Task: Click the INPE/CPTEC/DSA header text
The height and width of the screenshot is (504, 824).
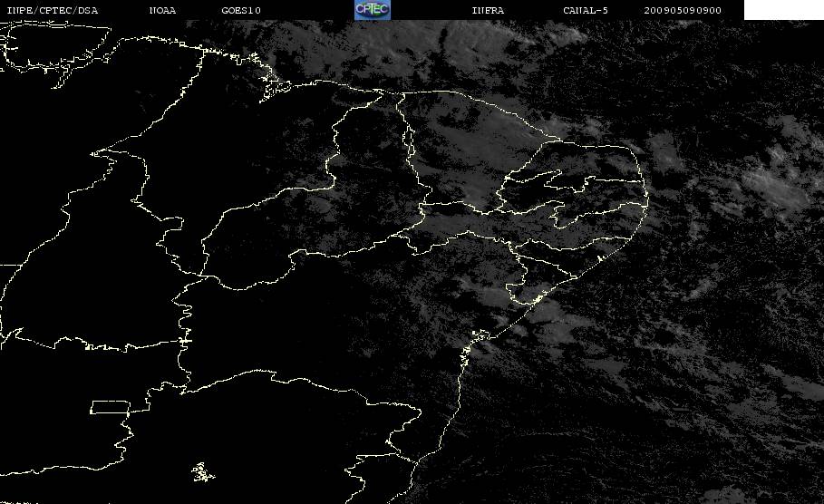Action: tap(53, 11)
